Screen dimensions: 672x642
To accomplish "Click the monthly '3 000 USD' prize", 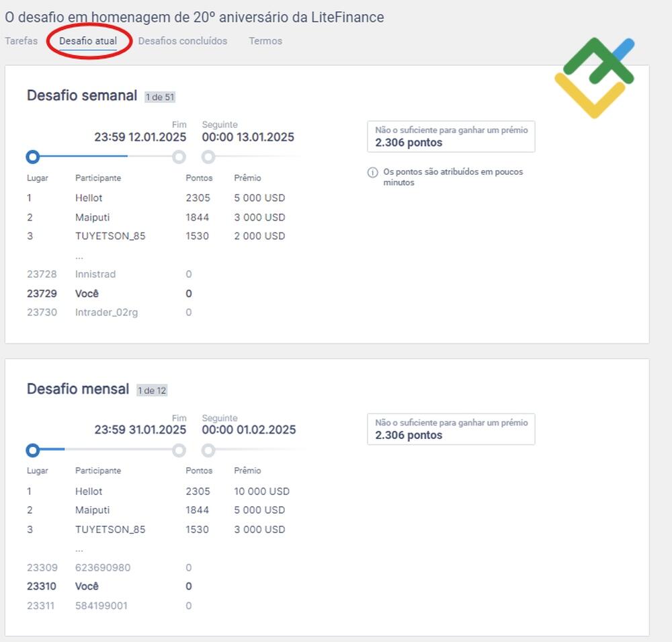I will pos(259,529).
